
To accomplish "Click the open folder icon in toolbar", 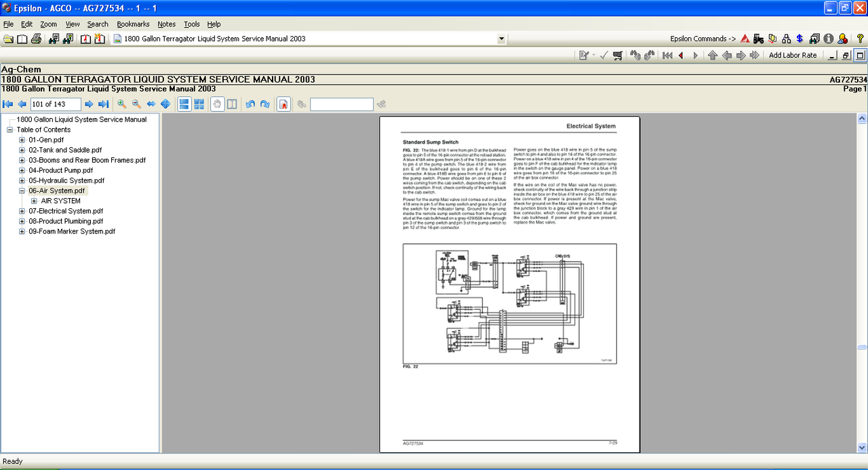I will (x=8, y=39).
